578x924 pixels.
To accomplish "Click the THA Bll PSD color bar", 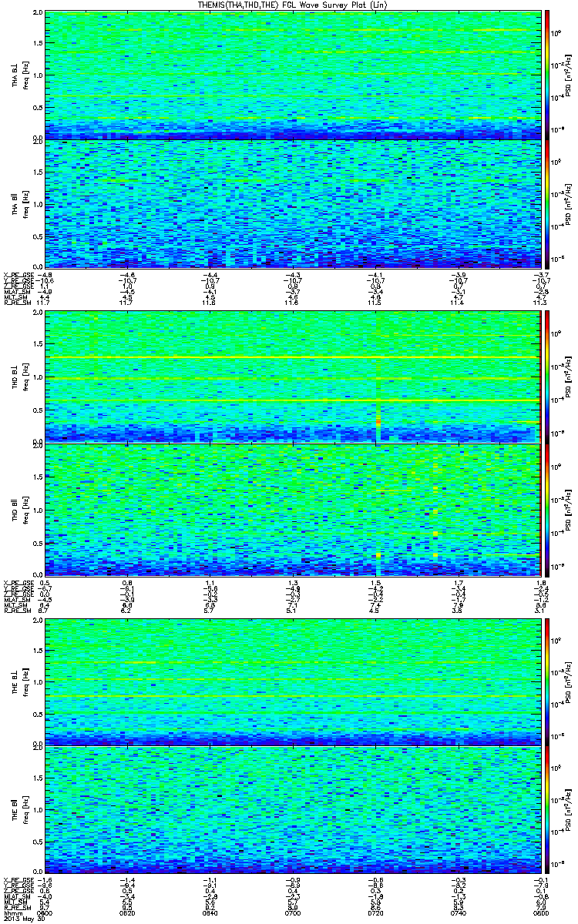I will point(547,203).
